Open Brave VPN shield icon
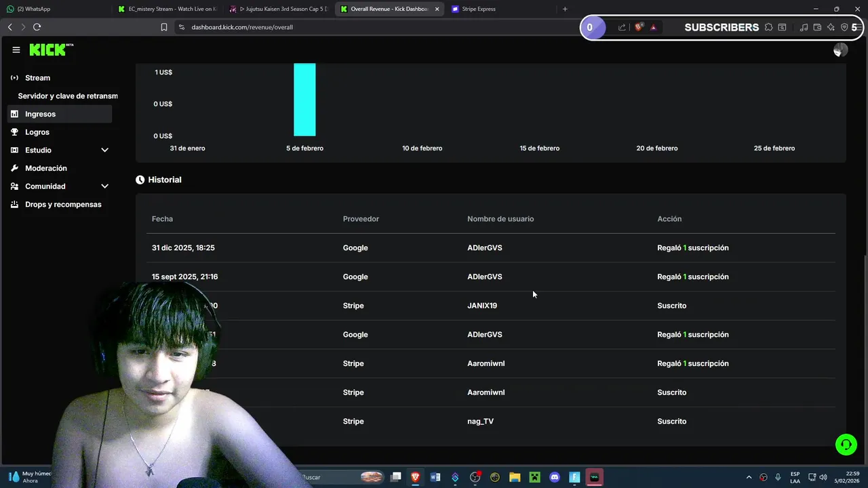The height and width of the screenshot is (488, 868). (x=844, y=27)
